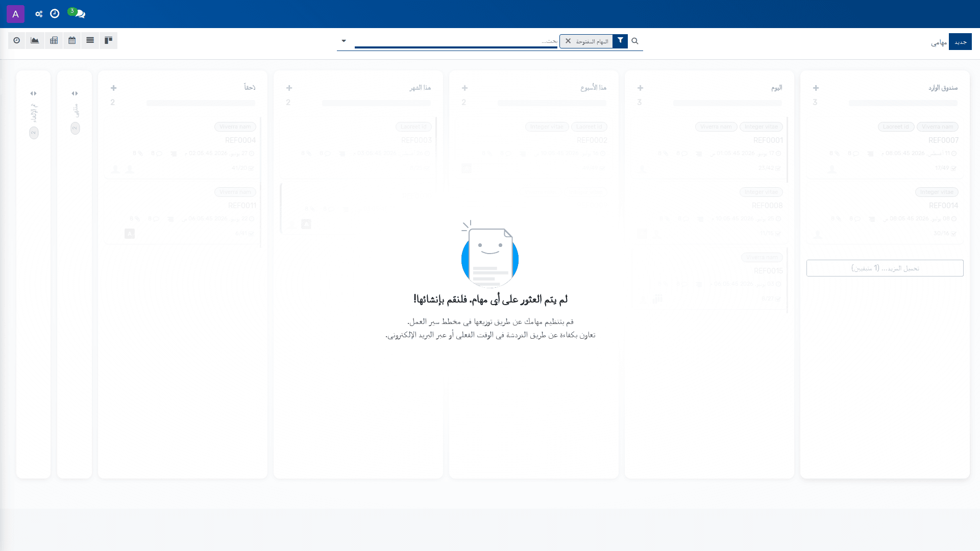Focus the search field 'بحث...'

[x=456, y=41]
